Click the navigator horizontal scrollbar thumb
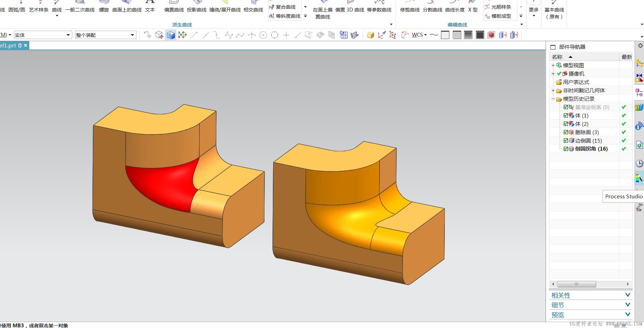644x328 pixels. coord(576,284)
